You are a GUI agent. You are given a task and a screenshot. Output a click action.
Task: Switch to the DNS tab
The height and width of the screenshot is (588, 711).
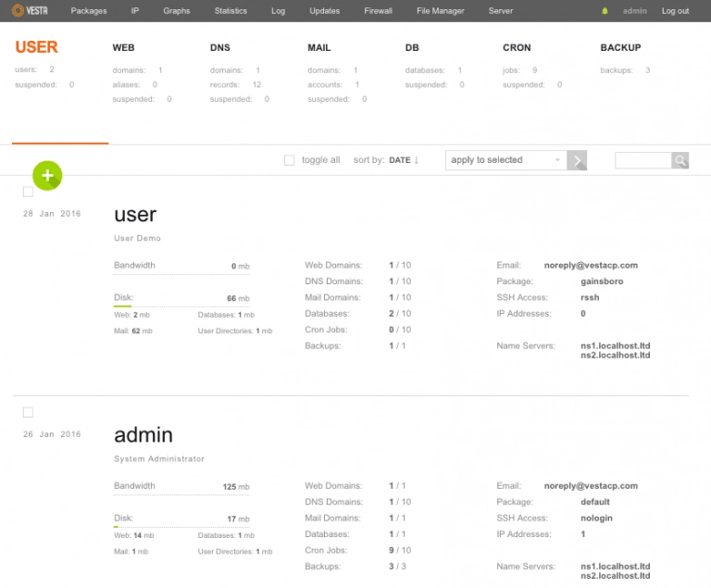(x=220, y=47)
